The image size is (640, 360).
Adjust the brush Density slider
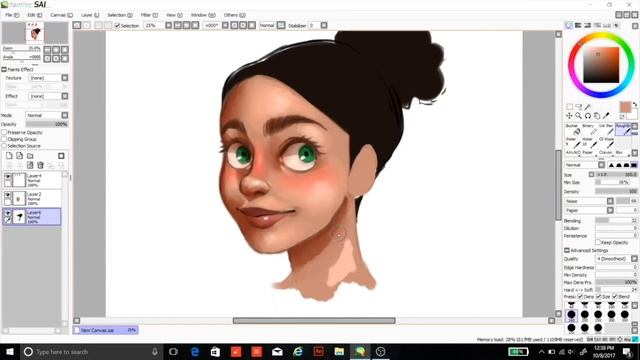tap(616, 191)
